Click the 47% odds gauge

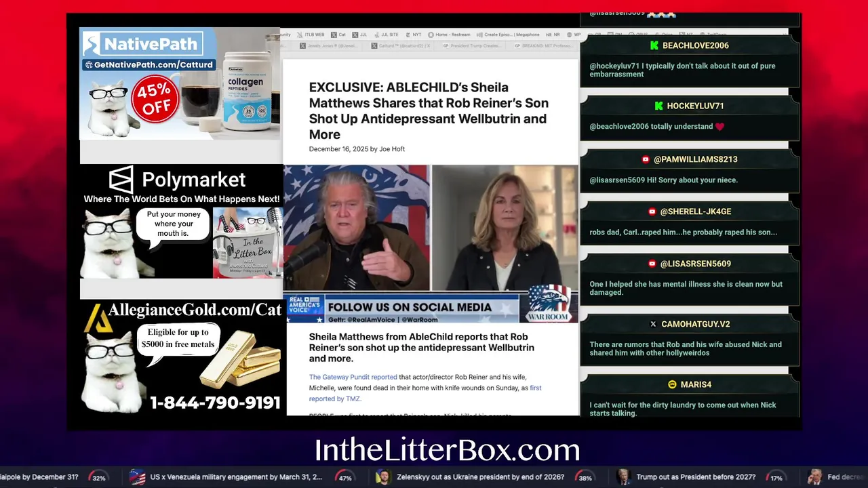[344, 477]
